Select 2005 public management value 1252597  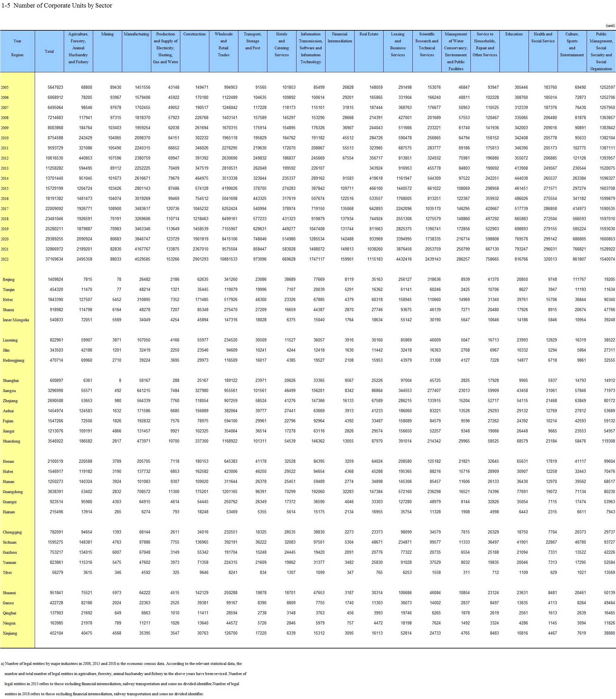tap(607, 87)
